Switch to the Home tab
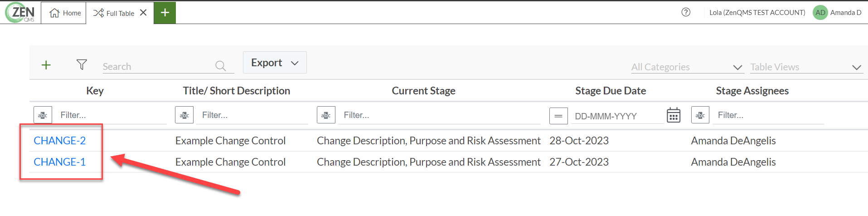868x216 pixels. tap(65, 13)
